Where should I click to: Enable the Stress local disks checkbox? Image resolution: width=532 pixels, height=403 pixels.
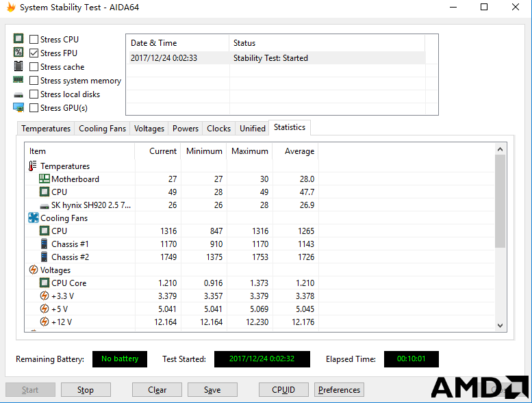click(34, 94)
